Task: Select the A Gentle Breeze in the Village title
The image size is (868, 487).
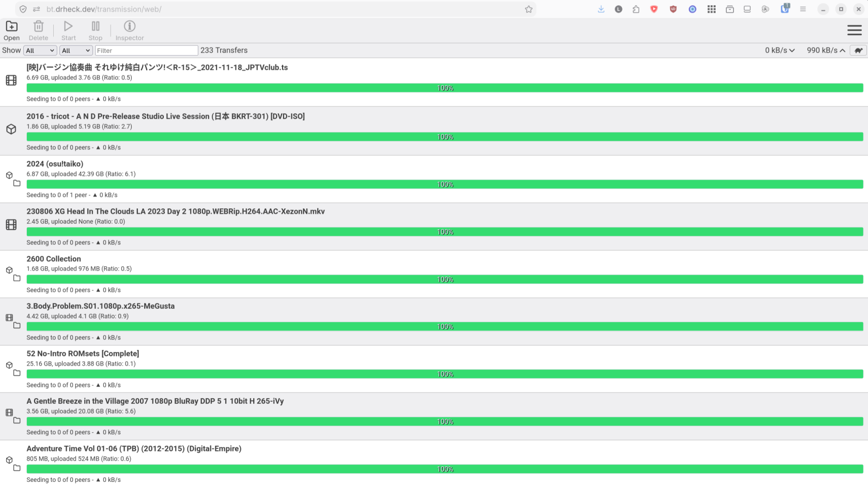Action: 155,401
